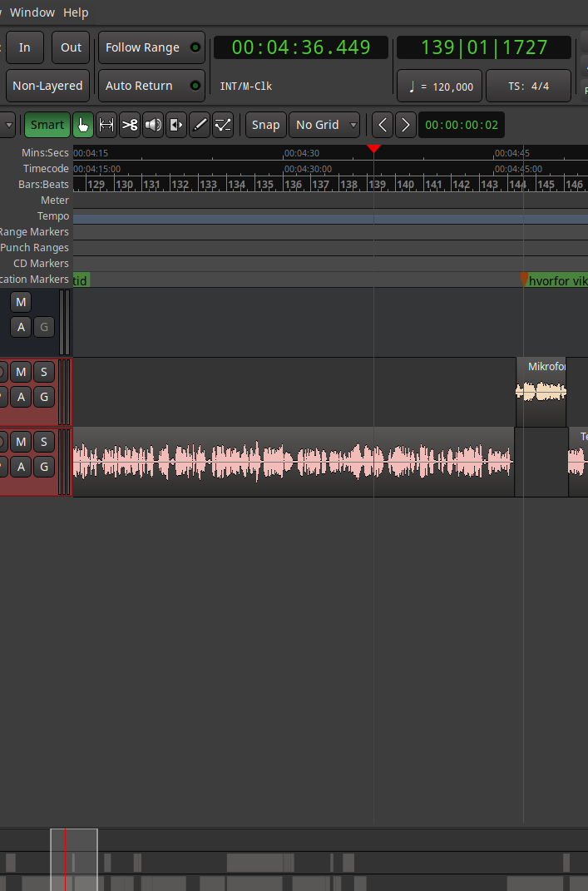Enable the Internal Edit tool

click(223, 125)
